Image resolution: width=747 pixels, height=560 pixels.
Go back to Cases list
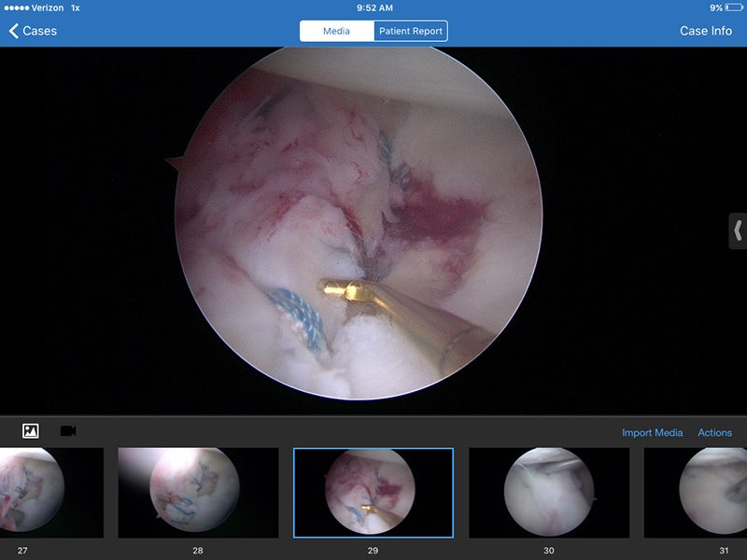33,31
